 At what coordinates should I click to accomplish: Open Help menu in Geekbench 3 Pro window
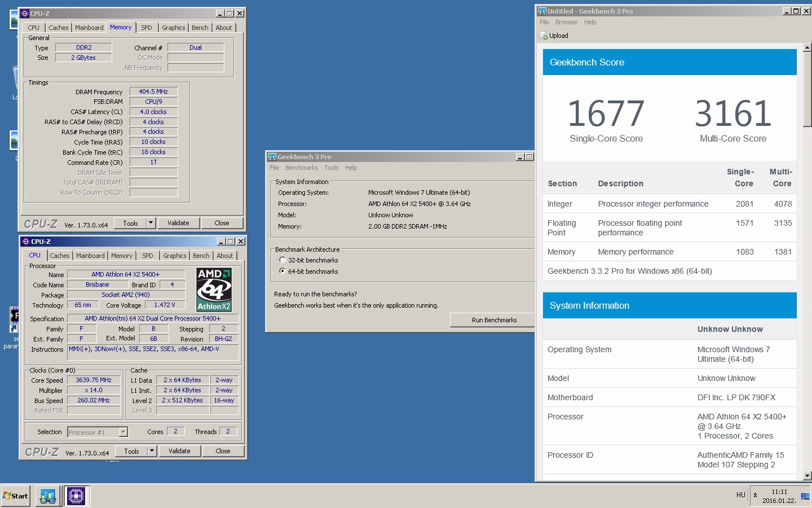351,168
